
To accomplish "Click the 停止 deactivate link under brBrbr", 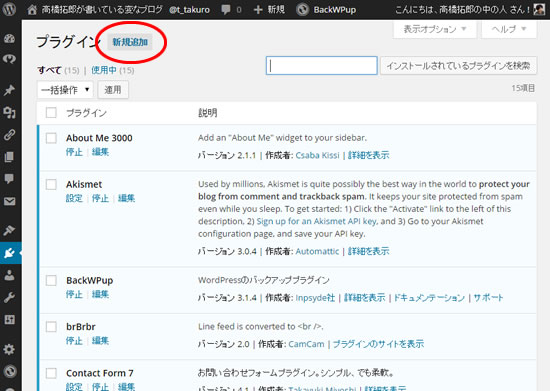I will pos(74,341).
